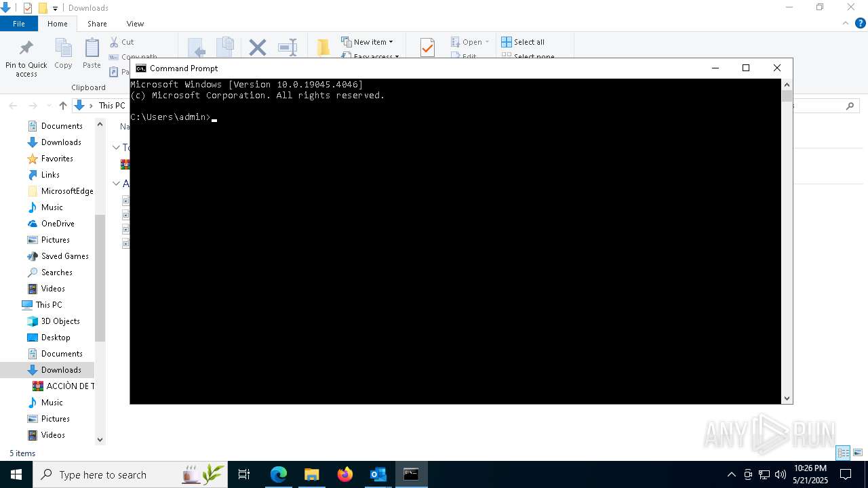Viewport: 868px width, 488px height.
Task: Maximize the Command Prompt window
Action: [746, 68]
